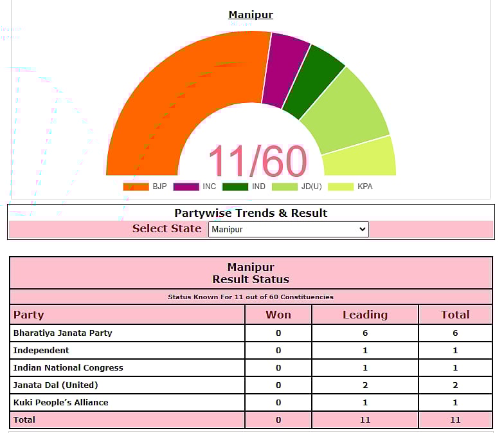Screen dimensions: 504x433
Task: Click the Total column header
Action: (x=455, y=315)
